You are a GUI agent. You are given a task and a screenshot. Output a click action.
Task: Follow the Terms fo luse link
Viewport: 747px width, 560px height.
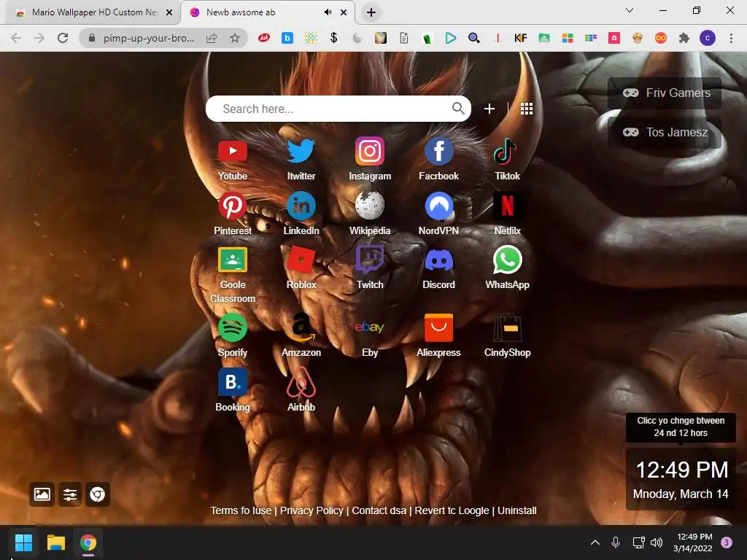point(241,510)
